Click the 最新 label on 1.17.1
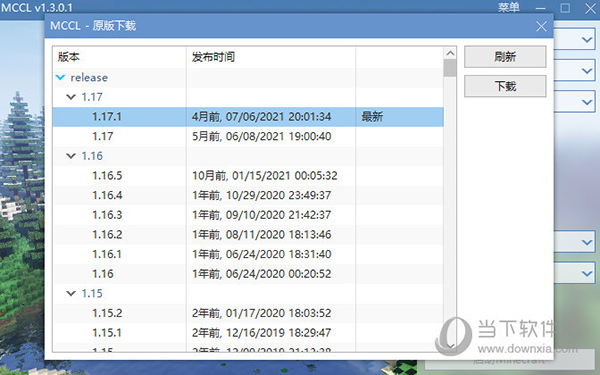Screen dimensions: 600x375 (372, 117)
